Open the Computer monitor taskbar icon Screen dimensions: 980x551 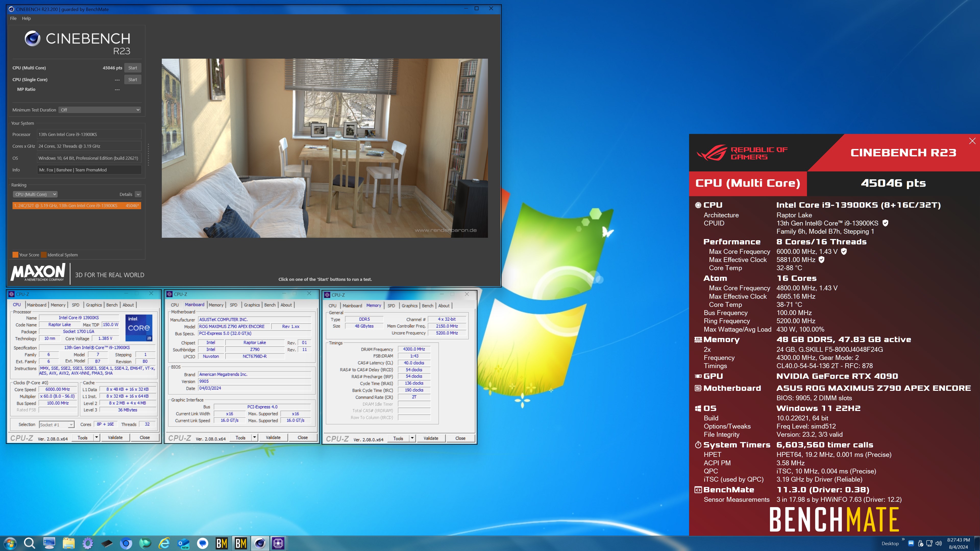tap(49, 543)
